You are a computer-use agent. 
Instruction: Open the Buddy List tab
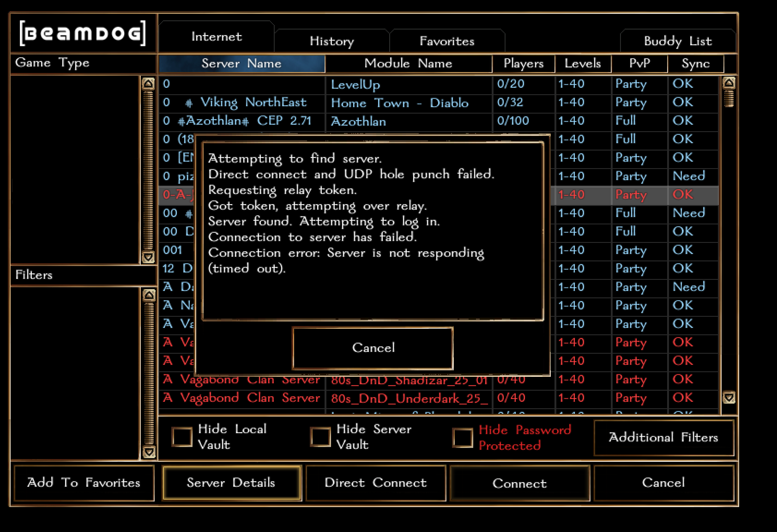pyautogui.click(x=677, y=42)
